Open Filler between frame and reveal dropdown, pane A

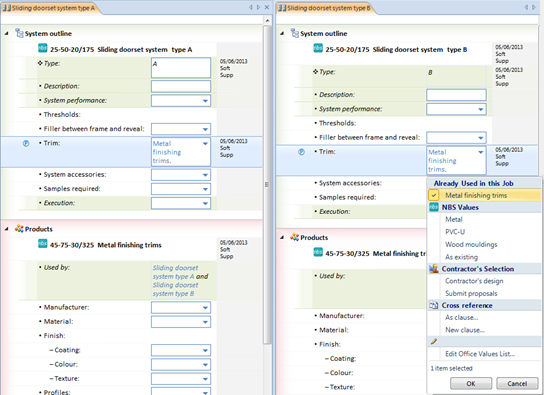[x=205, y=129]
